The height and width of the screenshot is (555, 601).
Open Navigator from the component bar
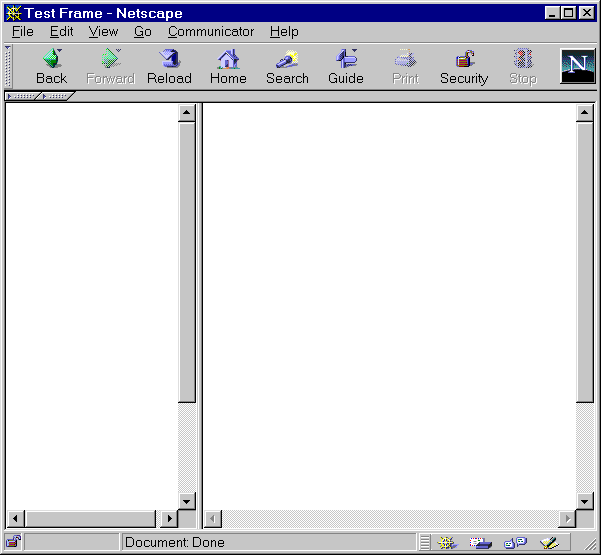(447, 542)
